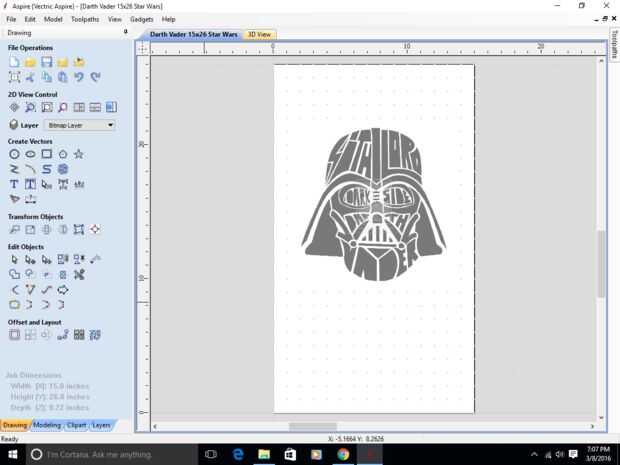Image resolution: width=620 pixels, height=465 pixels.
Task: Click the Copy Along Vectors icon
Action: pos(63,335)
